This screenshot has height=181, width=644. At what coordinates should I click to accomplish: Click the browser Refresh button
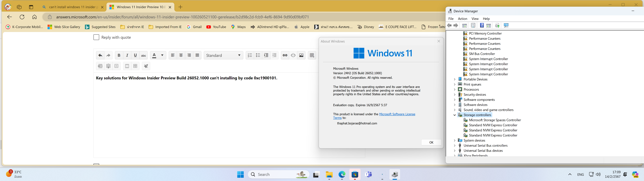coord(22,17)
